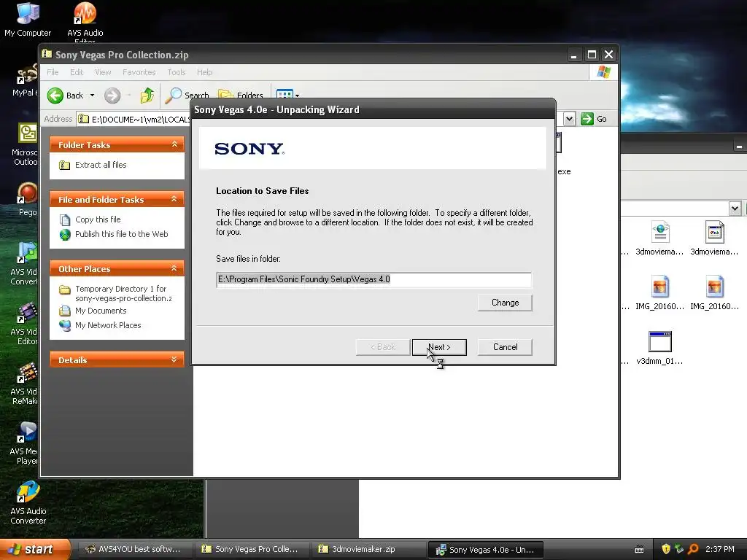Open the Favorites menu
The height and width of the screenshot is (560, 747).
click(x=139, y=72)
